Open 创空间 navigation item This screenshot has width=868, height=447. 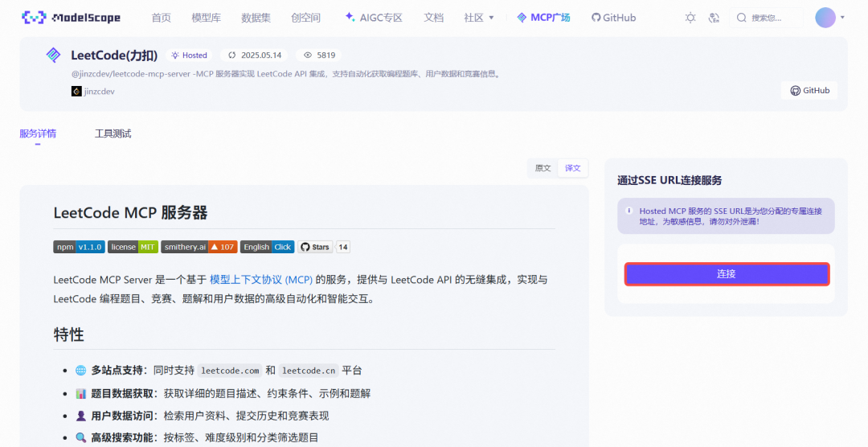(x=305, y=18)
